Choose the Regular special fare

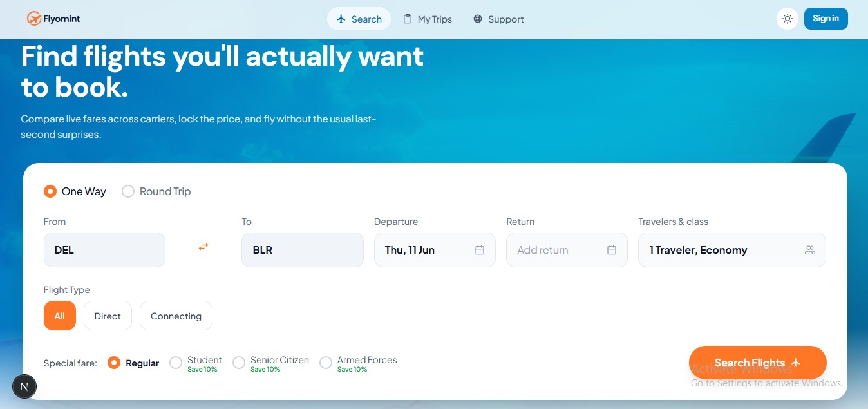(x=133, y=363)
